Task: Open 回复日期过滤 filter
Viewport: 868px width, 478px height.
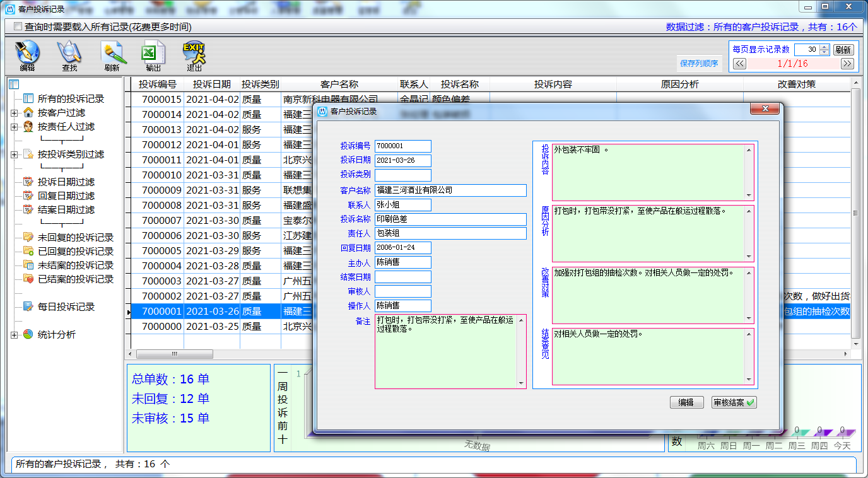Action: (66, 195)
